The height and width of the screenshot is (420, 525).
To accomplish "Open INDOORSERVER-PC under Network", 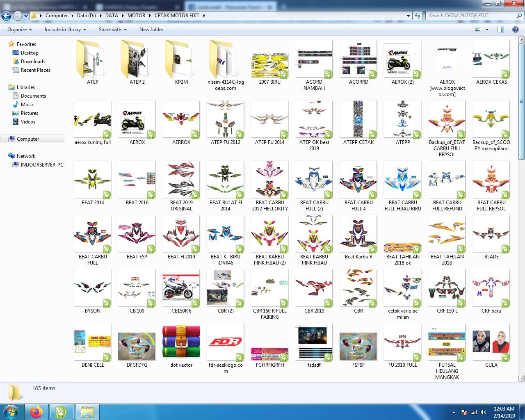I will [42, 165].
